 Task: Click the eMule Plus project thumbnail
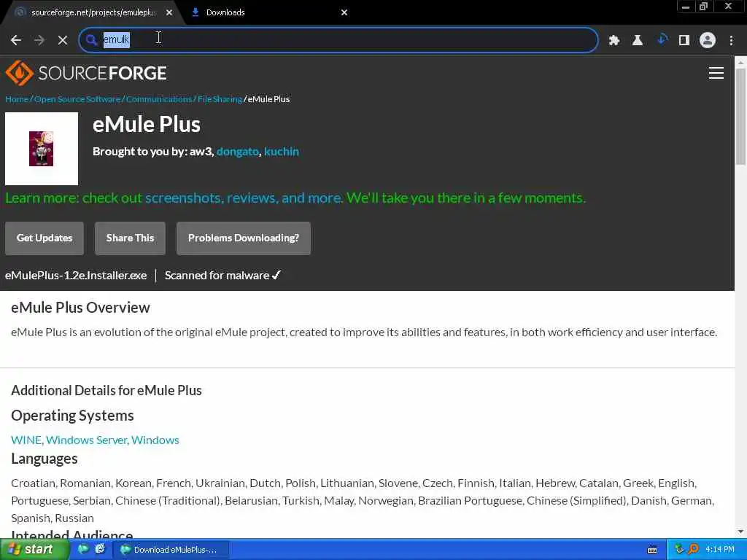point(42,149)
